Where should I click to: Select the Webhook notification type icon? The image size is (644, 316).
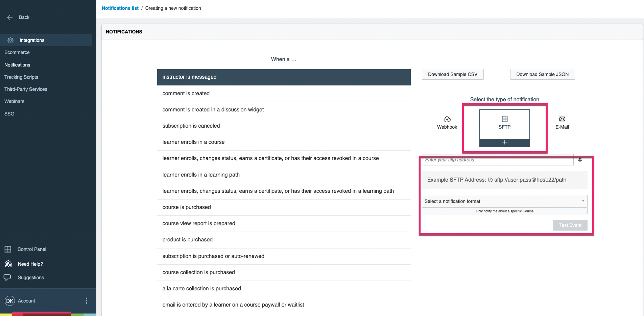tap(447, 122)
